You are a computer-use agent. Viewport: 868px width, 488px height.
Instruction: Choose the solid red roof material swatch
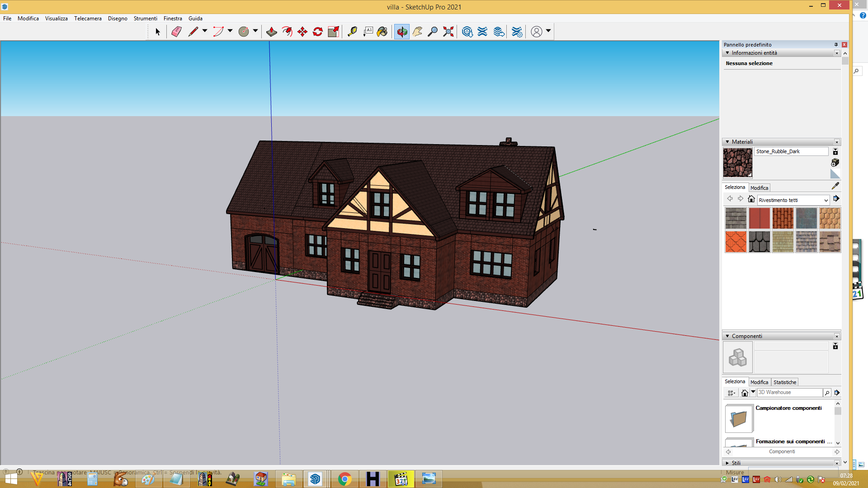759,218
